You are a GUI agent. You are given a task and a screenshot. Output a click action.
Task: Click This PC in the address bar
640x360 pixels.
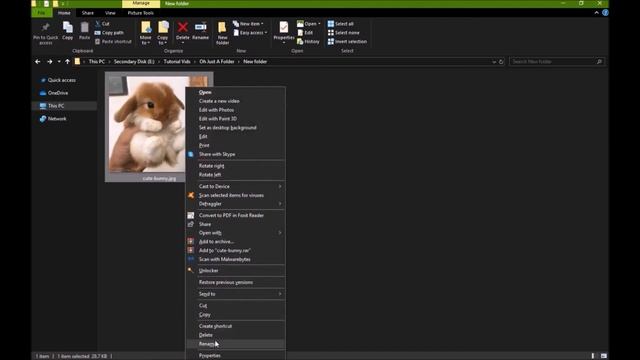click(97, 62)
